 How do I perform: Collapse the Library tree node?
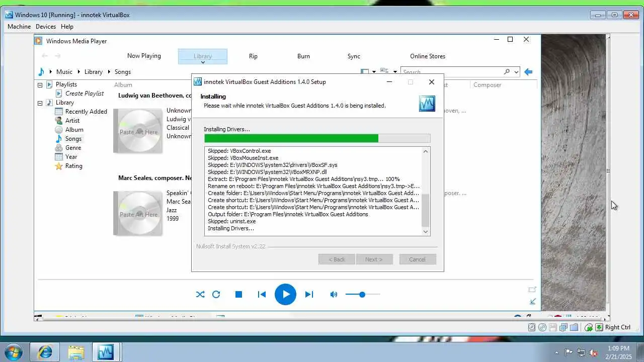pos(40,103)
